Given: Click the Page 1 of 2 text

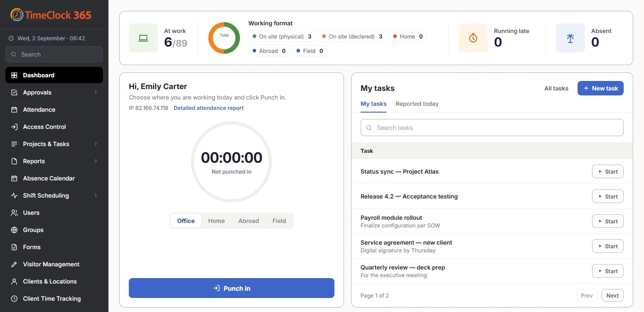Looking at the screenshot, I should (375, 295).
